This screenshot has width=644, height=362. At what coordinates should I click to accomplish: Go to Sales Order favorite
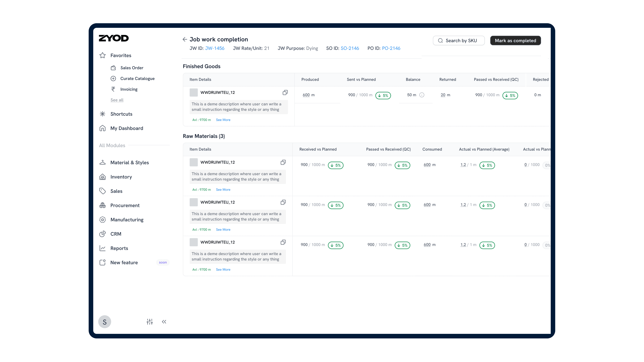(x=131, y=68)
